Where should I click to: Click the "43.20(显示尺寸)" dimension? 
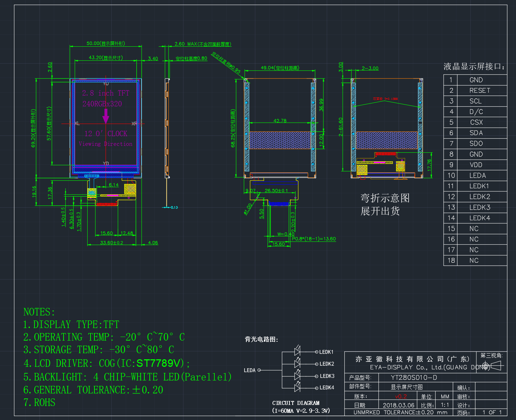click(x=106, y=58)
